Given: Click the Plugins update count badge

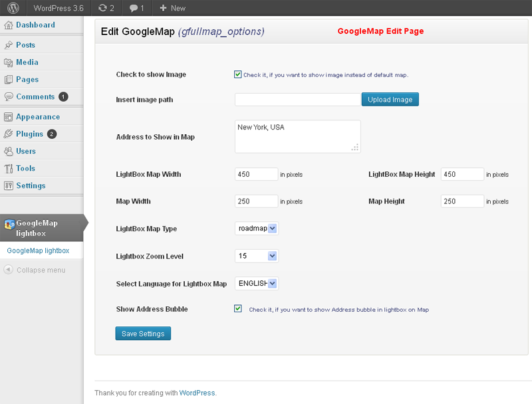Looking at the screenshot, I should pos(52,134).
